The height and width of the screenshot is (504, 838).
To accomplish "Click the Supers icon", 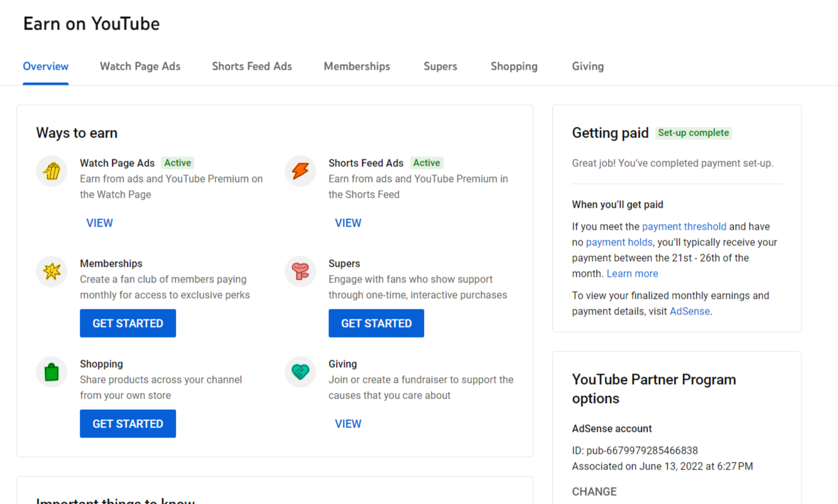I will [300, 271].
